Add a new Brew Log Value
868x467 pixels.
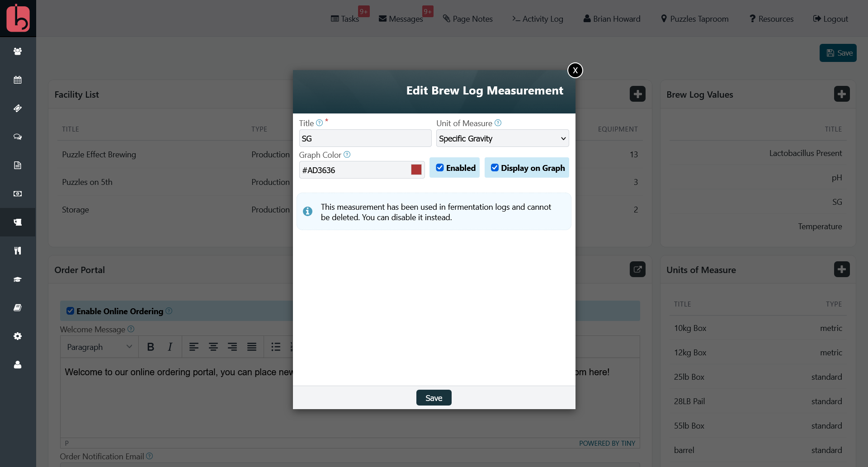click(842, 94)
